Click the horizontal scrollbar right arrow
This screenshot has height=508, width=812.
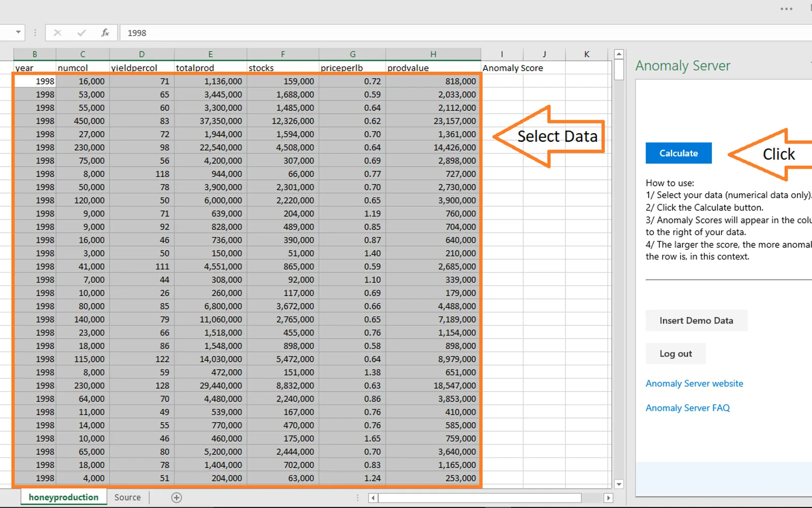pyautogui.click(x=608, y=498)
